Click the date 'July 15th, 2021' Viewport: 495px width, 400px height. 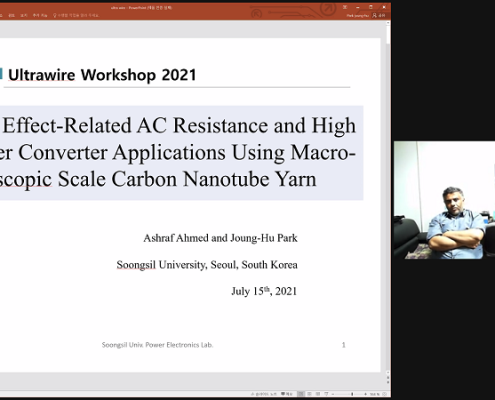264,291
